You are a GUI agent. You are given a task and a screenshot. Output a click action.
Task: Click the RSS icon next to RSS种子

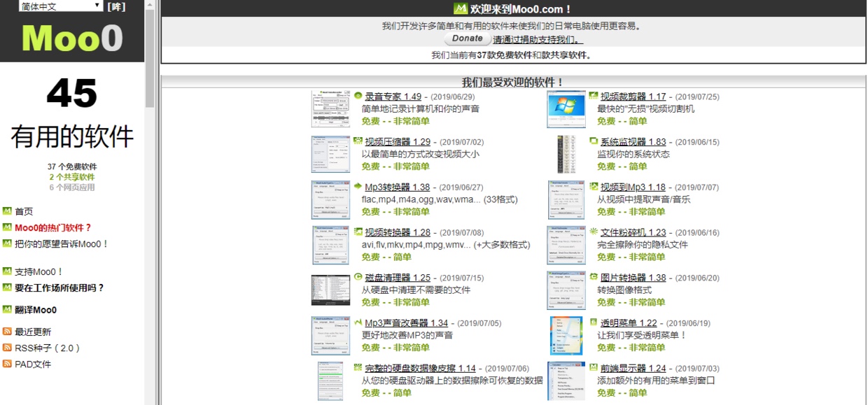pos(7,348)
